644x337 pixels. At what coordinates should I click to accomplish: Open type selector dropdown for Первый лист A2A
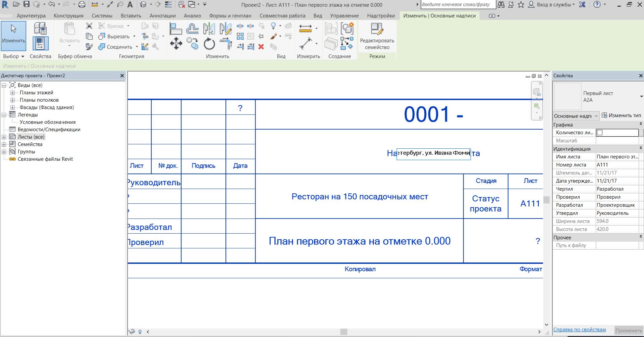pyautogui.click(x=641, y=97)
